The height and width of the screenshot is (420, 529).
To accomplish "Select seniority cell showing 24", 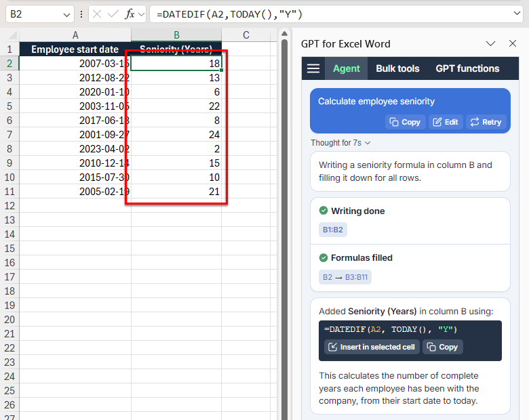I will tap(176, 135).
